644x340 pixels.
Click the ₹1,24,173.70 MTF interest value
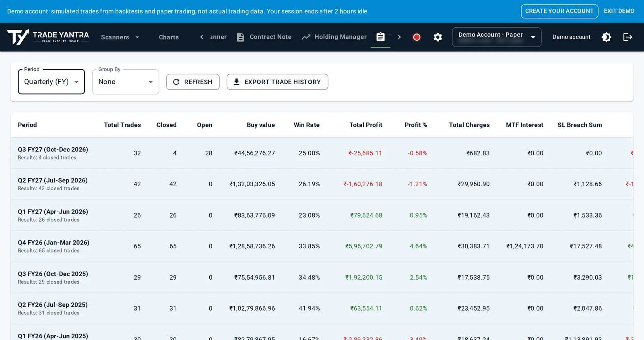tap(525, 246)
